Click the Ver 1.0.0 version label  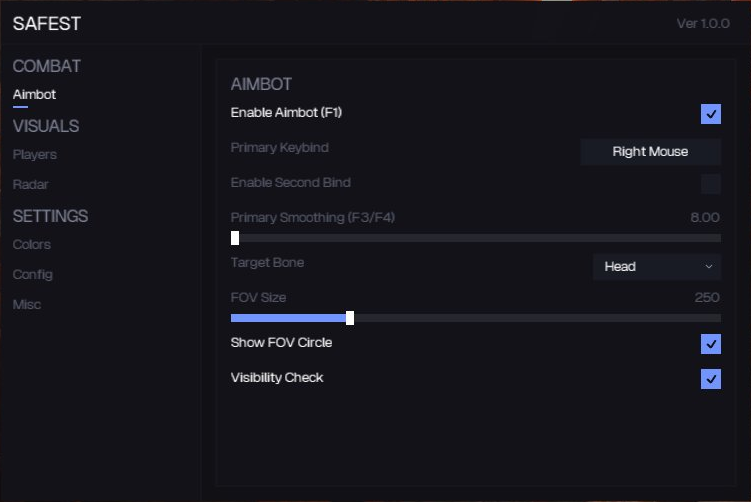coord(703,24)
